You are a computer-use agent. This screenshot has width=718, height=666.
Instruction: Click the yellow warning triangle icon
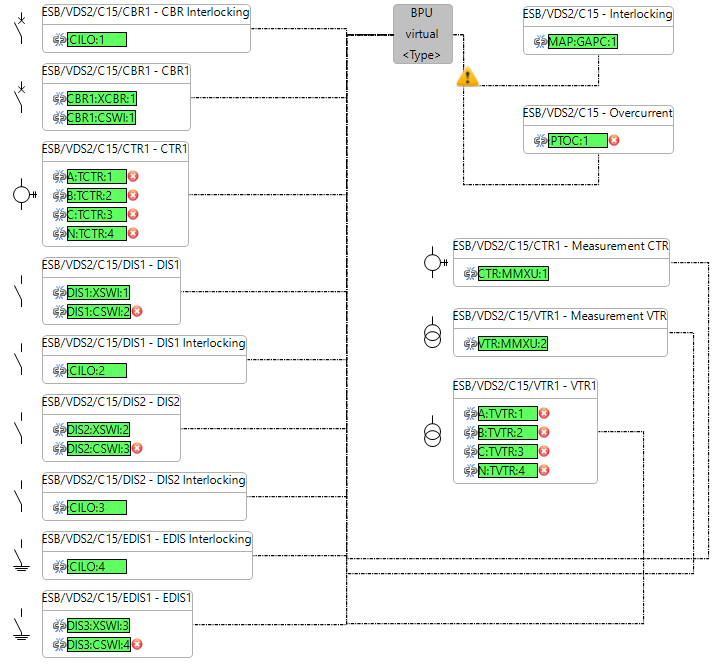467,77
